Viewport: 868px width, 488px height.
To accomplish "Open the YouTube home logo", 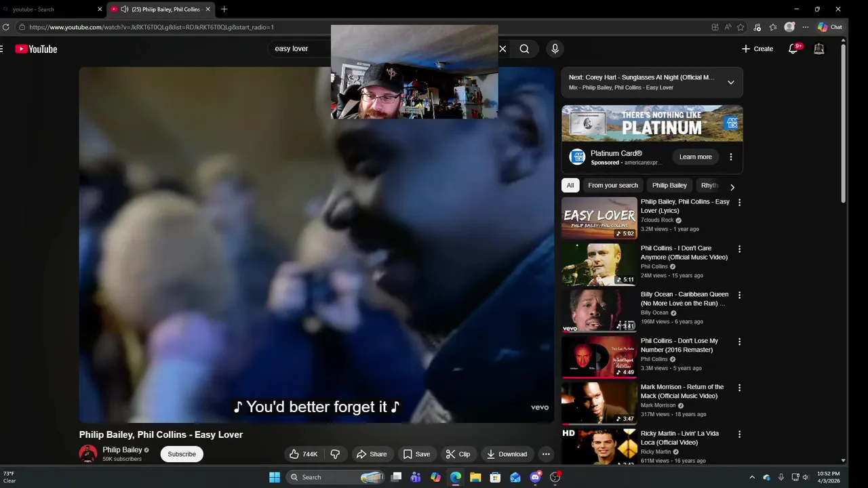I will pyautogui.click(x=36, y=49).
